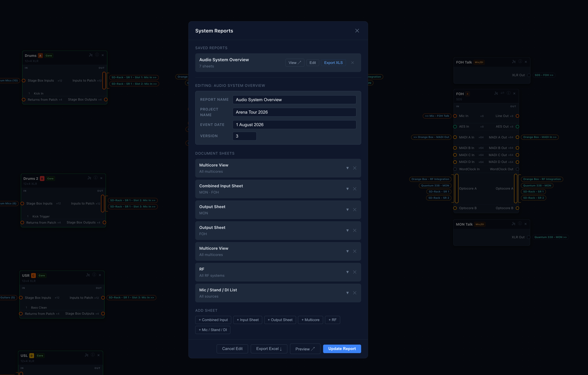Remove the USR node

(100, 275)
